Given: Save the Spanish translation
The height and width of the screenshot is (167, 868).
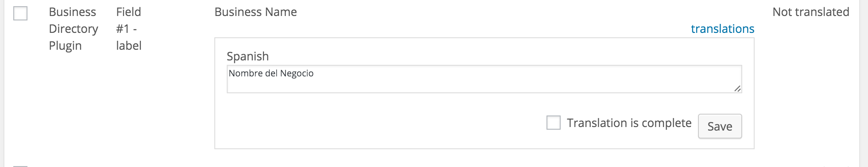Looking at the screenshot, I should click(720, 127).
